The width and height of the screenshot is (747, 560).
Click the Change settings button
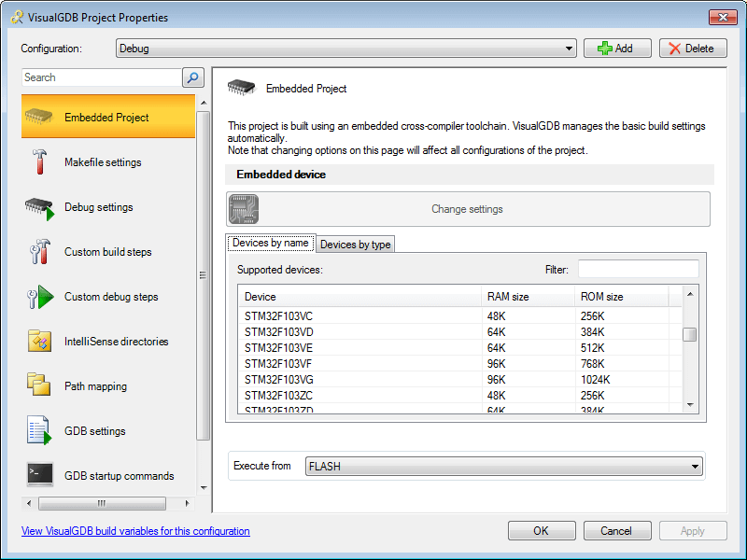point(467,209)
